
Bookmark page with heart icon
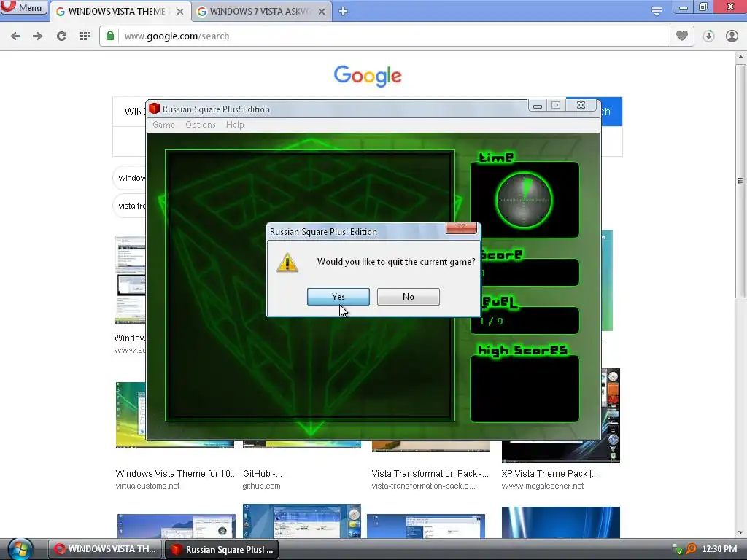[x=682, y=36]
